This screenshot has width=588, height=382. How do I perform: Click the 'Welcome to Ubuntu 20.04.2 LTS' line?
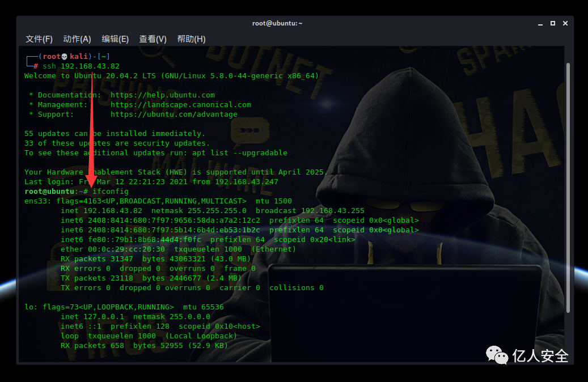pyautogui.click(x=171, y=76)
